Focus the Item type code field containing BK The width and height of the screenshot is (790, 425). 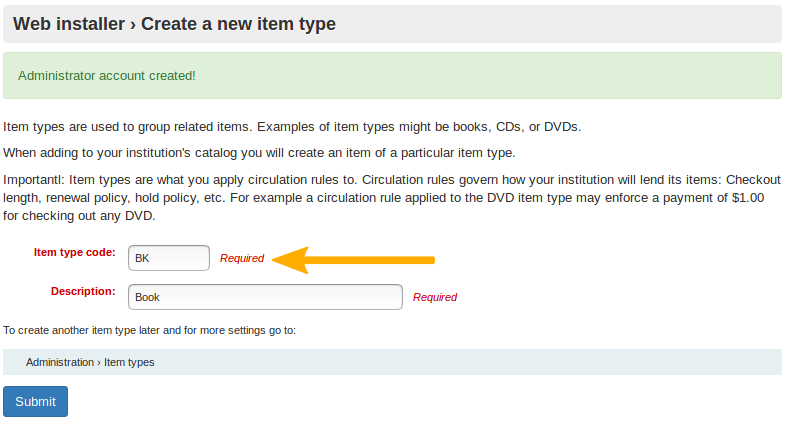[x=169, y=258]
